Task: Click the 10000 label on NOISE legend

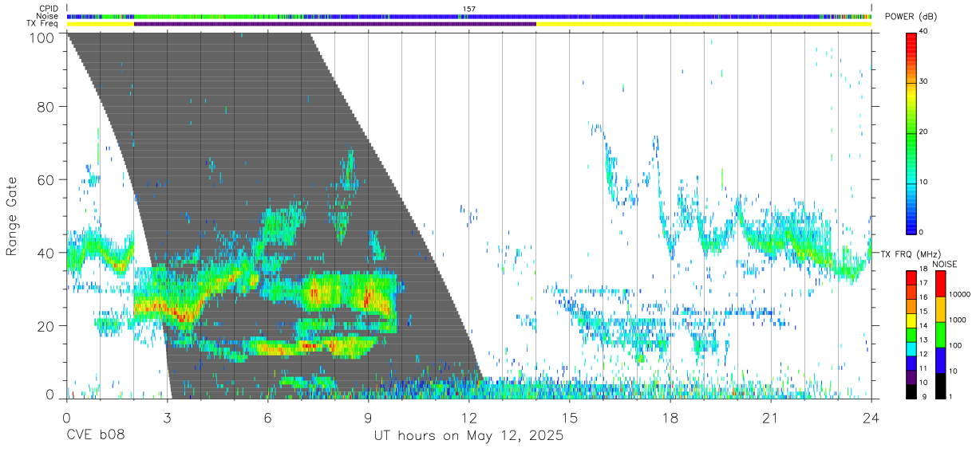Action: (959, 295)
